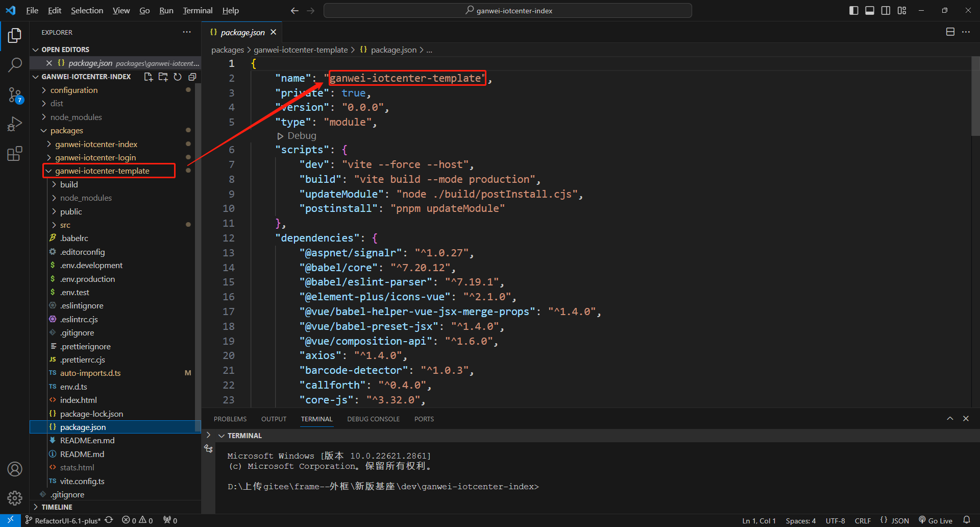Open Explorer more actions ellipsis
Image resolution: width=980 pixels, height=527 pixels.
(x=187, y=32)
